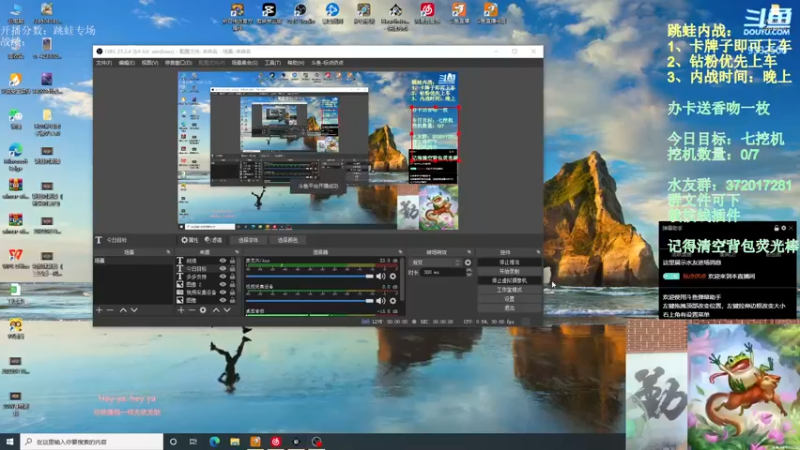
Task: Open the 视图(V) menu in OBS
Action: (x=149, y=63)
